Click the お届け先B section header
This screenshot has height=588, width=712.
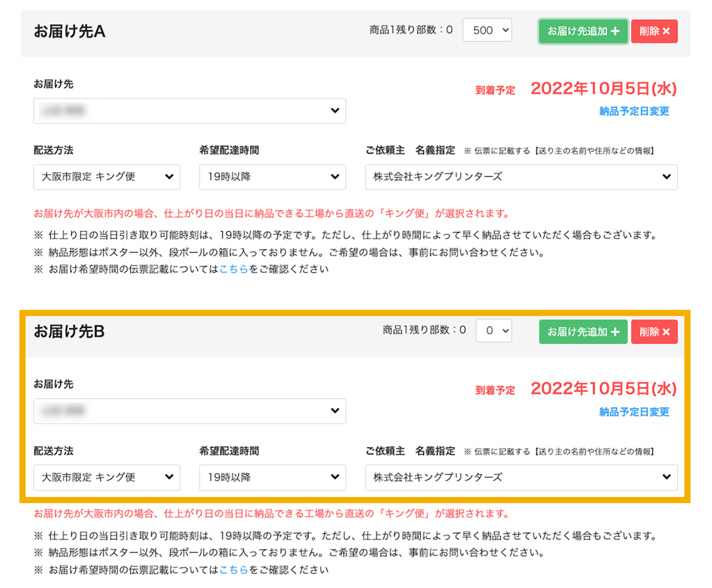click(69, 331)
